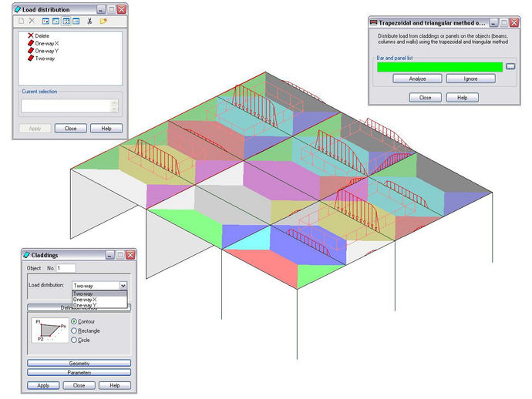Close the Load distribution dialog via Close button
This screenshot has width=532, height=399.
[71, 129]
